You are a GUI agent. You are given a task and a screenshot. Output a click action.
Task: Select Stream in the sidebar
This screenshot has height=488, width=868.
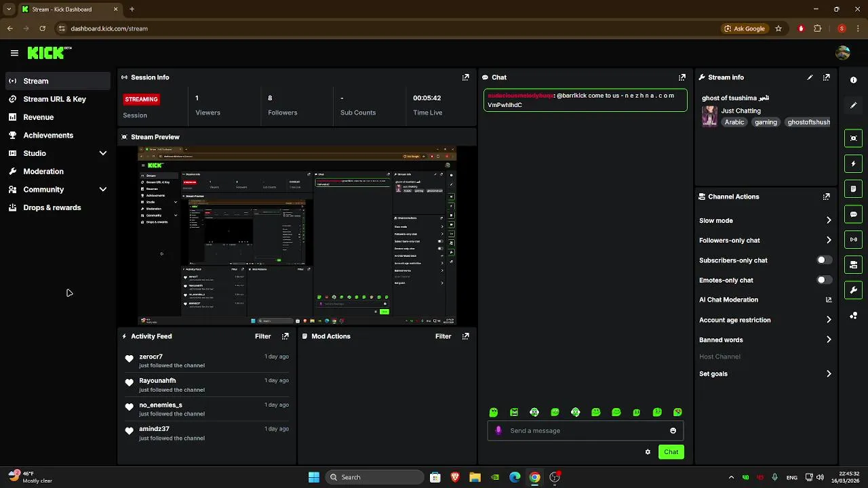point(58,81)
